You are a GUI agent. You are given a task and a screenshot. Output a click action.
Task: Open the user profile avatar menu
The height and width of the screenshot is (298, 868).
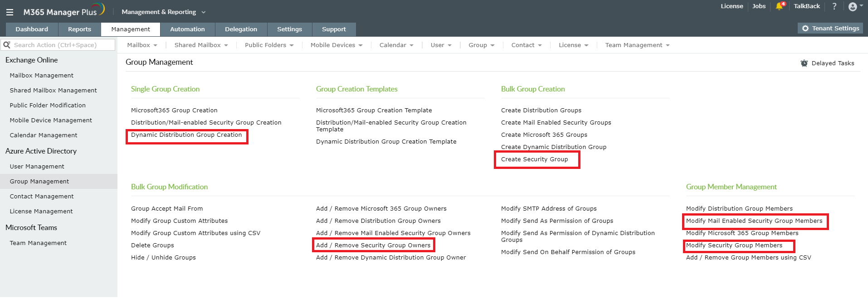[853, 6]
